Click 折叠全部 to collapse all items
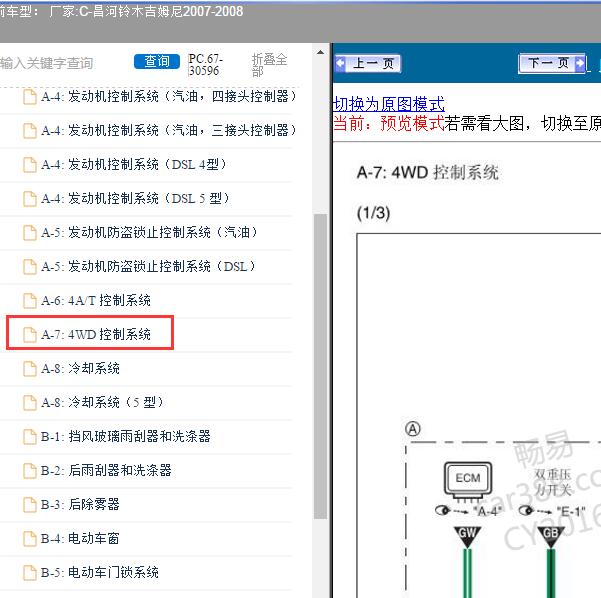The image size is (601, 598). click(269, 65)
